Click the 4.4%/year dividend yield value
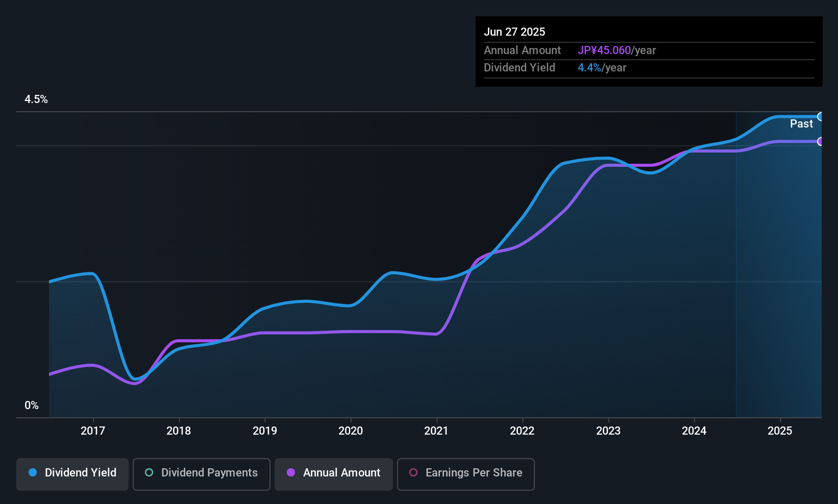The width and height of the screenshot is (838, 504). tap(602, 67)
